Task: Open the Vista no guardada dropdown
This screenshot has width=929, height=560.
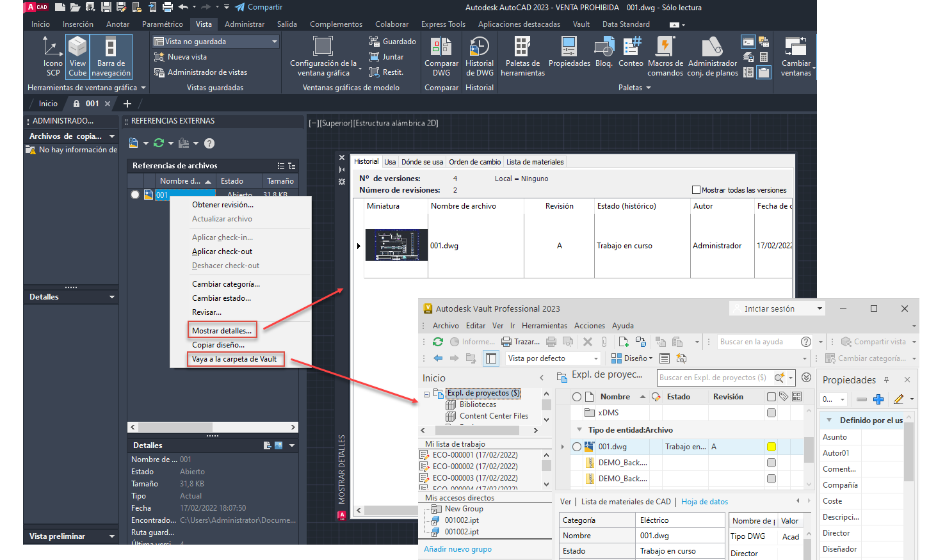Action: pos(216,42)
